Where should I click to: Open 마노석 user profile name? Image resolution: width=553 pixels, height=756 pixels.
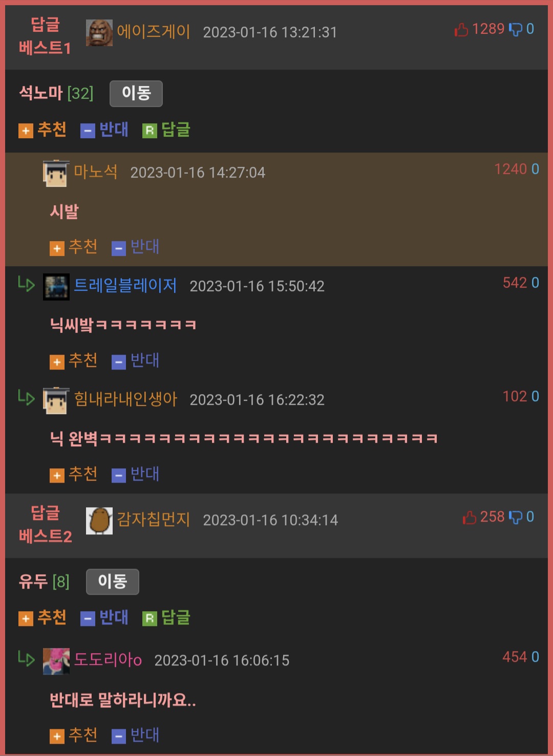point(96,172)
